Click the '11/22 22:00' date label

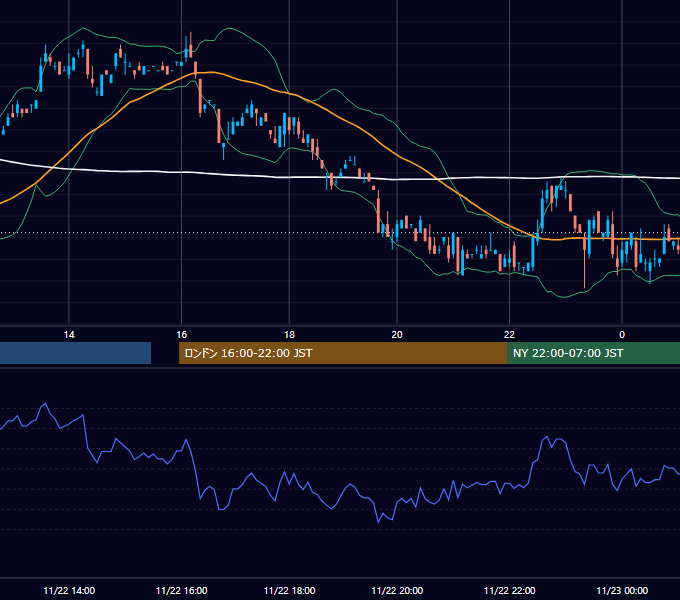[x=509, y=590]
